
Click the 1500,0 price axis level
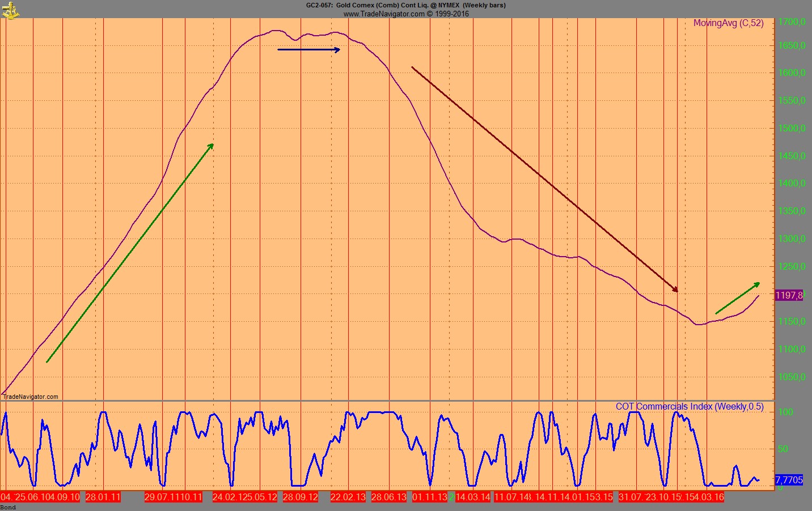pos(792,129)
